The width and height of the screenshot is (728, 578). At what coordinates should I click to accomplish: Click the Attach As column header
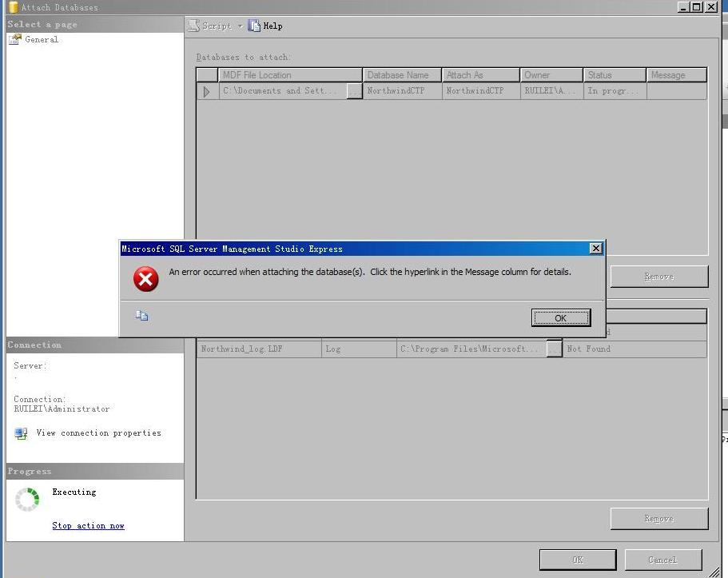480,75
